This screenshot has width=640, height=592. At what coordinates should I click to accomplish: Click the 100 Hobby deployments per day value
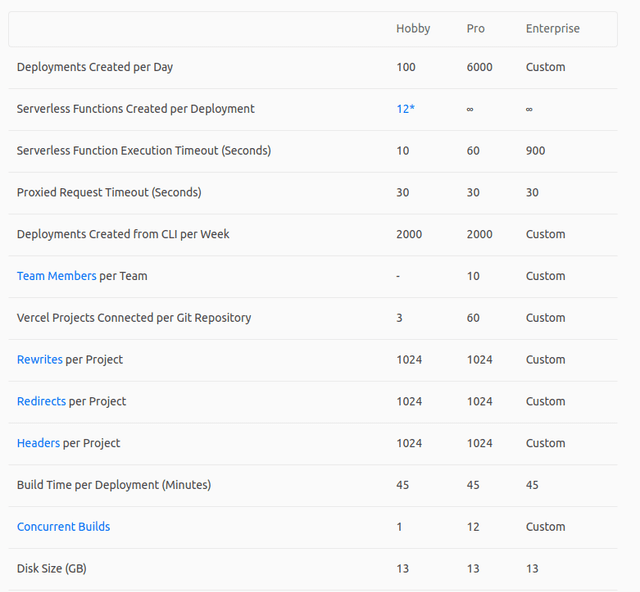point(406,67)
